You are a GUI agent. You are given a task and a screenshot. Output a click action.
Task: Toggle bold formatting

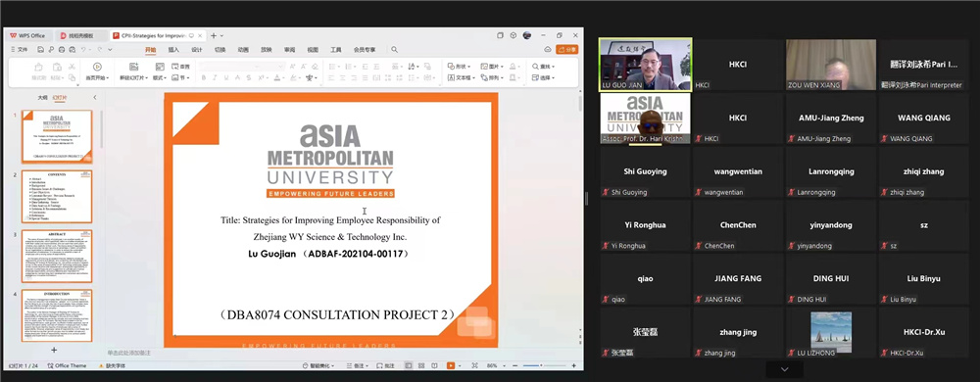[x=204, y=78]
